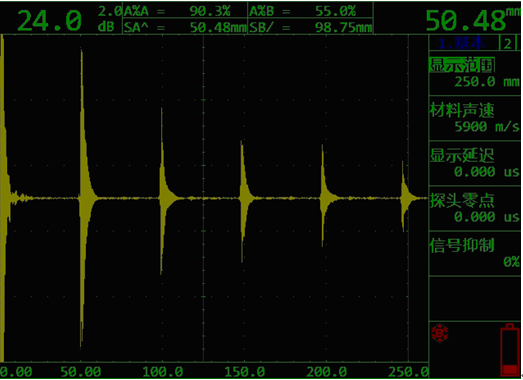
Task: Click the A%A 90.3% amplitude reading
Action: click(x=185, y=11)
